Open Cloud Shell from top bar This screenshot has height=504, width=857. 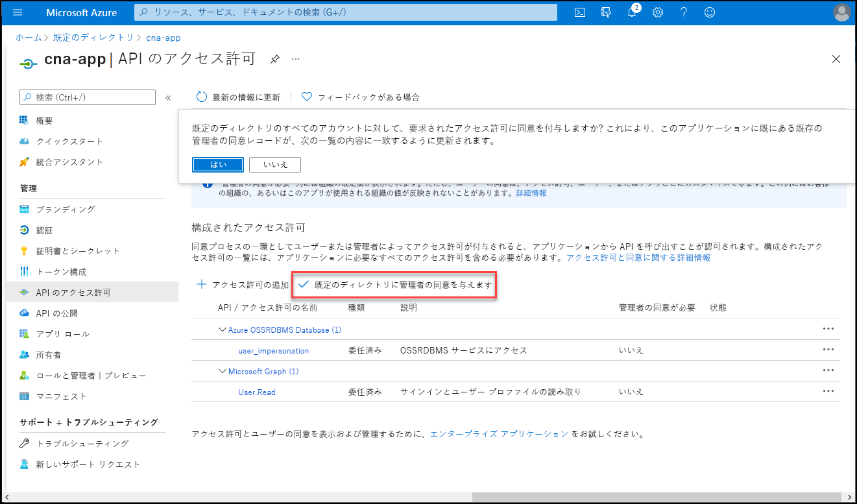[x=581, y=12]
